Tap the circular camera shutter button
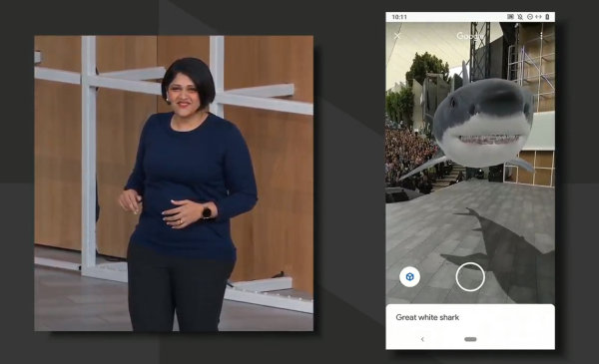 pos(470,277)
